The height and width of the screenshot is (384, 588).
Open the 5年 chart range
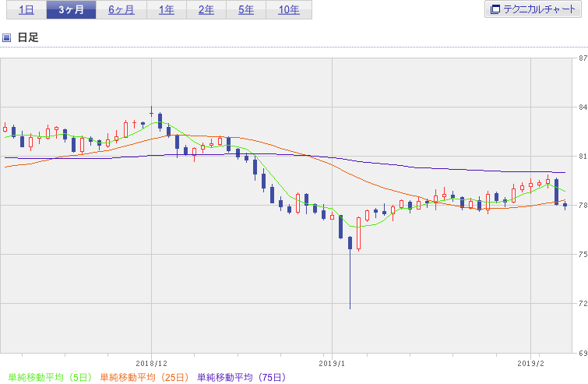[x=246, y=10]
